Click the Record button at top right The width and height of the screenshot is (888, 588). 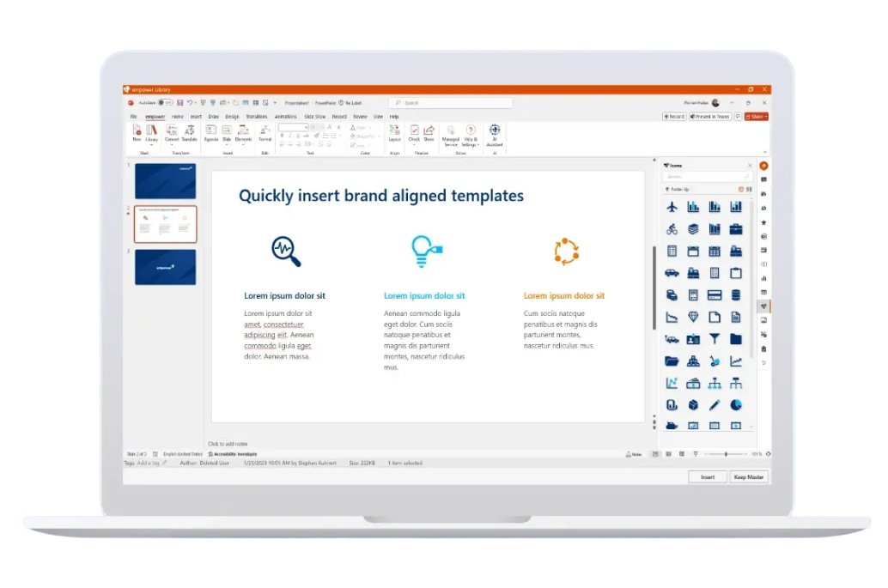click(674, 117)
